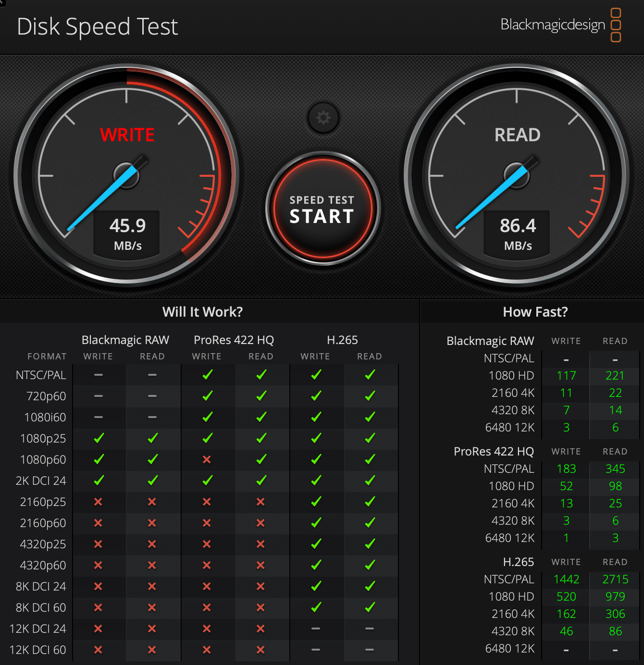Click the 12K DCI 60 format row label

38,650
